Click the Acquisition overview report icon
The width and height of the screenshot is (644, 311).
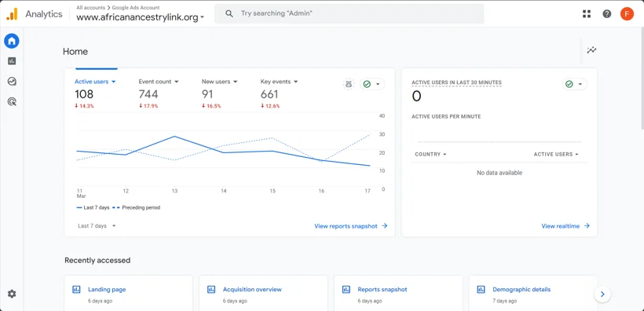pyautogui.click(x=211, y=289)
